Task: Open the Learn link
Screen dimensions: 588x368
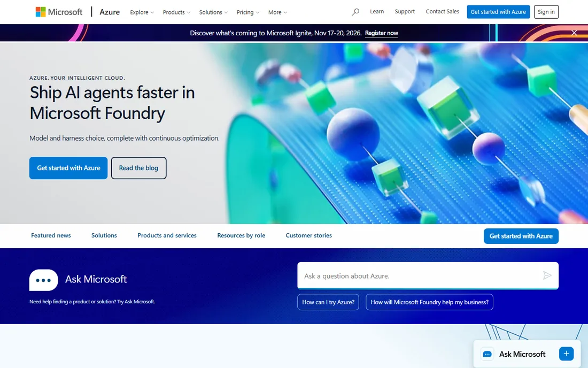Action: [377, 12]
